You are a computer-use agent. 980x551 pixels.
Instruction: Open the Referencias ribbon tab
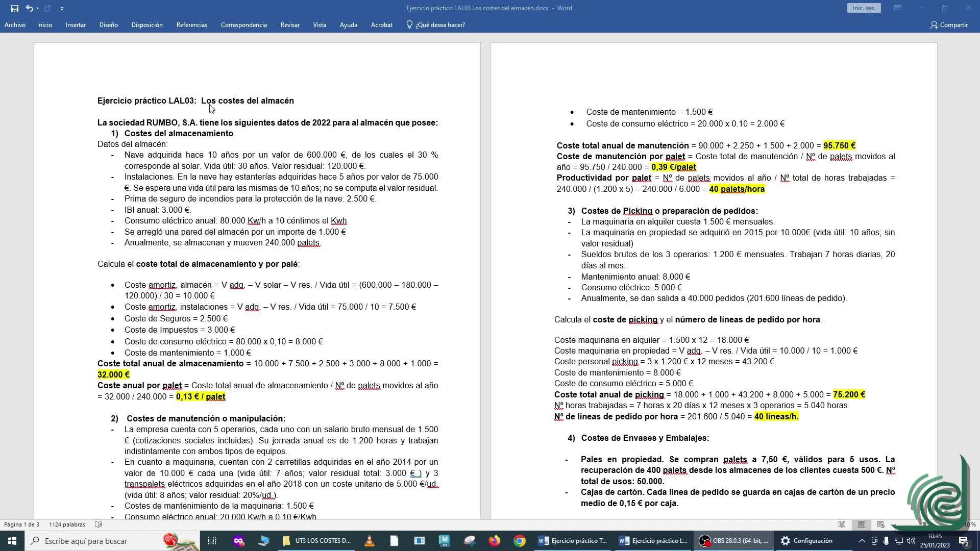coord(191,24)
